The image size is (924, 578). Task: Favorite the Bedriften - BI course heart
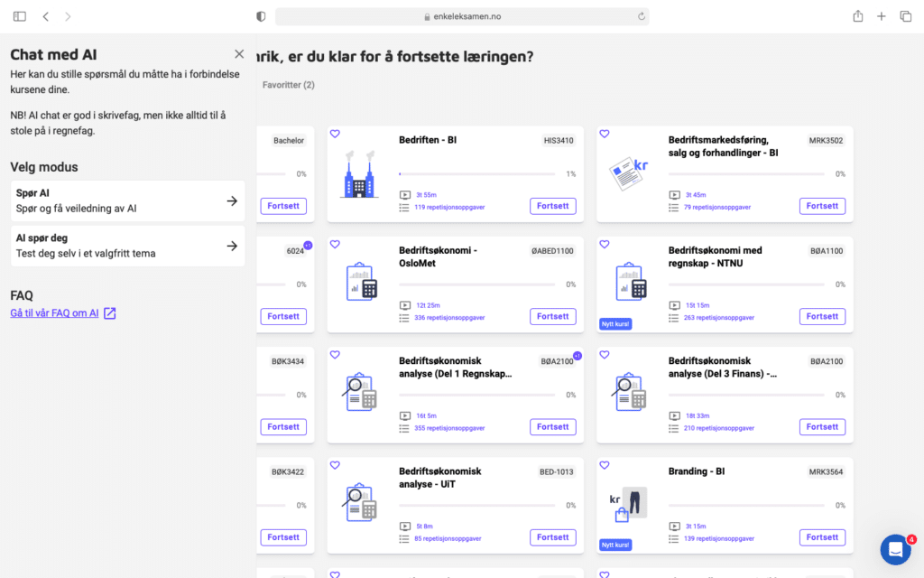(x=335, y=135)
